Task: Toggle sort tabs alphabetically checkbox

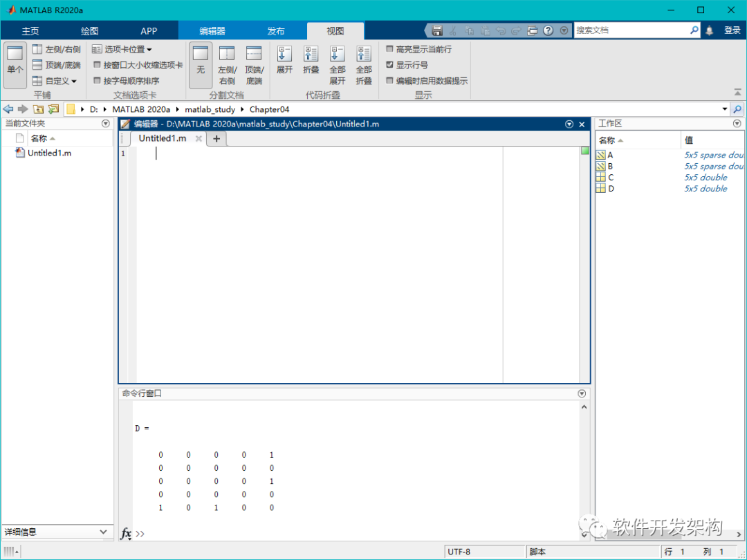Action: (x=97, y=80)
